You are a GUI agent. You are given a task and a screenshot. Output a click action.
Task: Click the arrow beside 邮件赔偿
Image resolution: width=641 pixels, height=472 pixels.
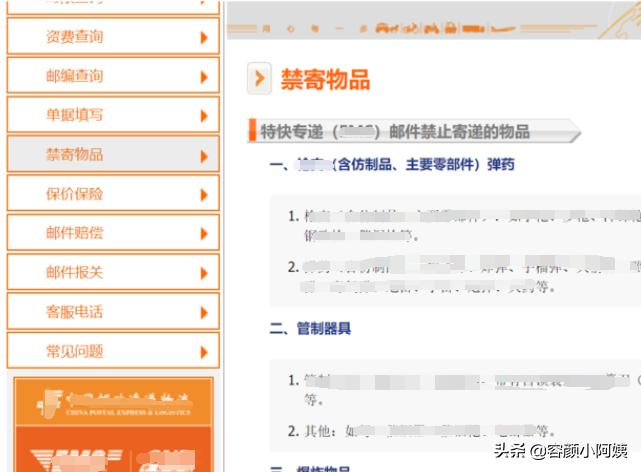pos(204,234)
